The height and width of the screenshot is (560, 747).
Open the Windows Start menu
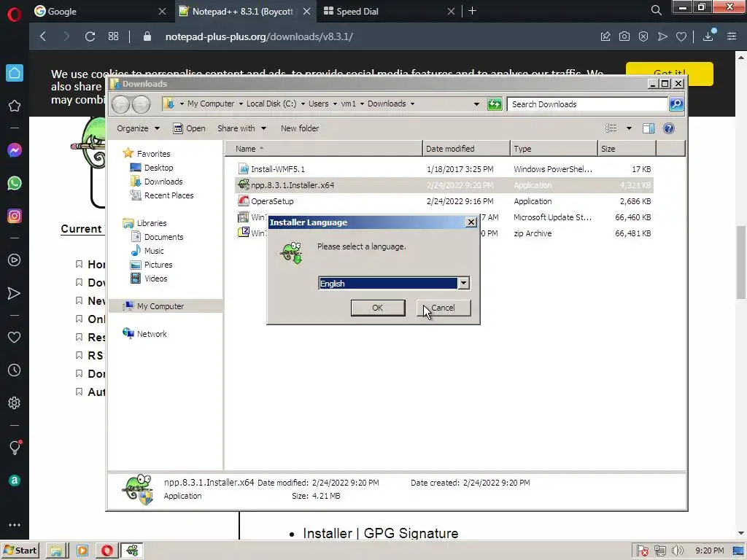pos(20,551)
